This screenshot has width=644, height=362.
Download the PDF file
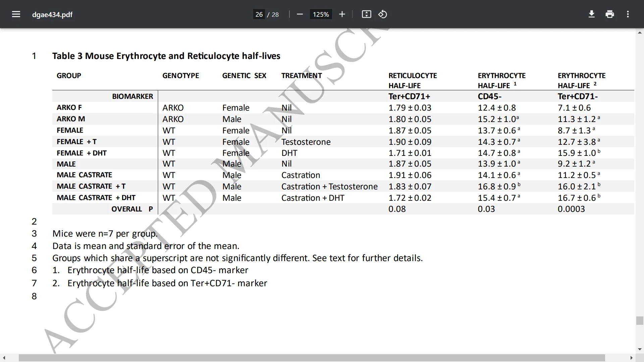tap(592, 14)
